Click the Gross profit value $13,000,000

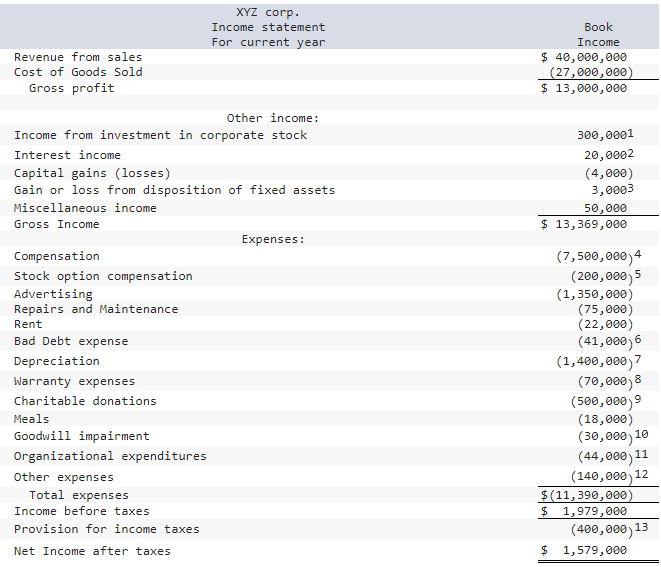583,88
